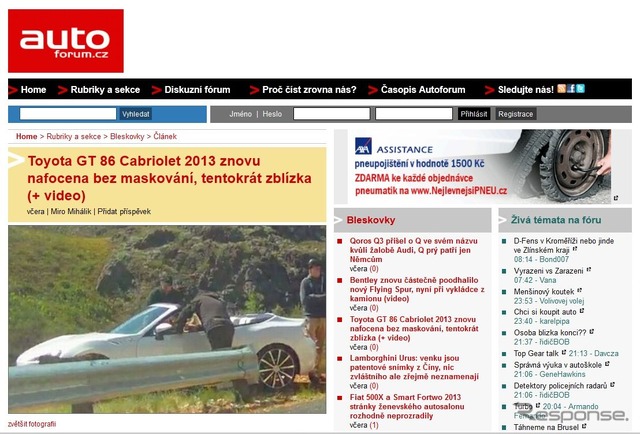The height and width of the screenshot is (434, 640).
Task: Open Top Gear talk forum topic
Action: pyautogui.click(x=536, y=353)
